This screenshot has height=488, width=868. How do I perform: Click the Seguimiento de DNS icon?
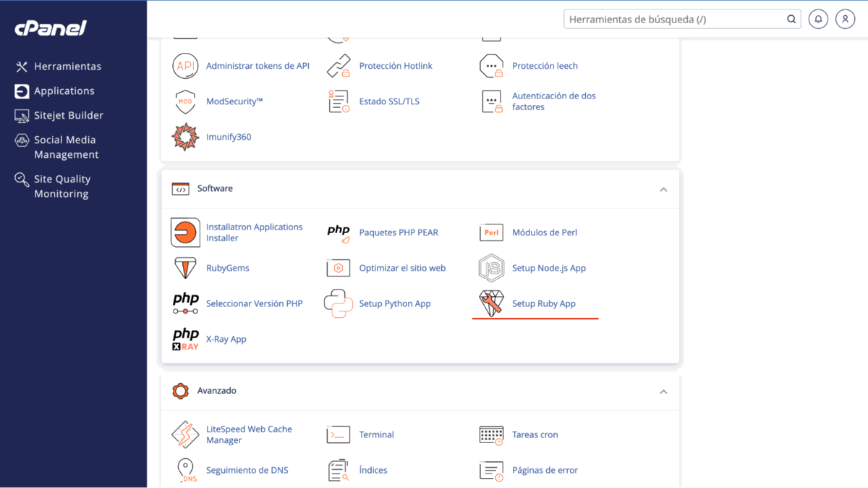click(x=185, y=470)
